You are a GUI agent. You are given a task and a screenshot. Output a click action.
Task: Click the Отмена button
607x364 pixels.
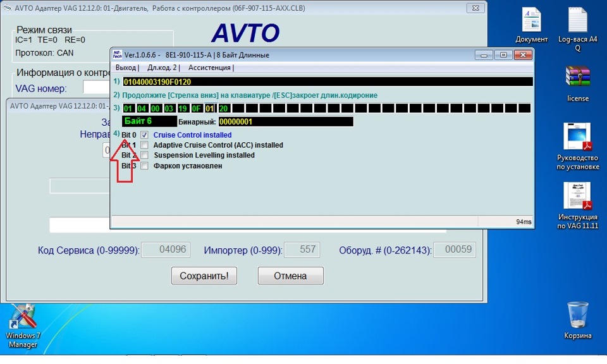pyautogui.click(x=290, y=276)
